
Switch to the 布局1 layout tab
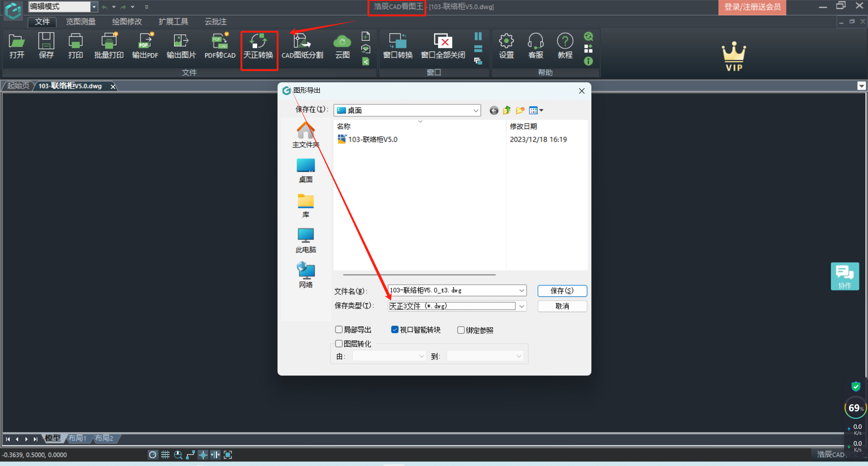point(77,438)
